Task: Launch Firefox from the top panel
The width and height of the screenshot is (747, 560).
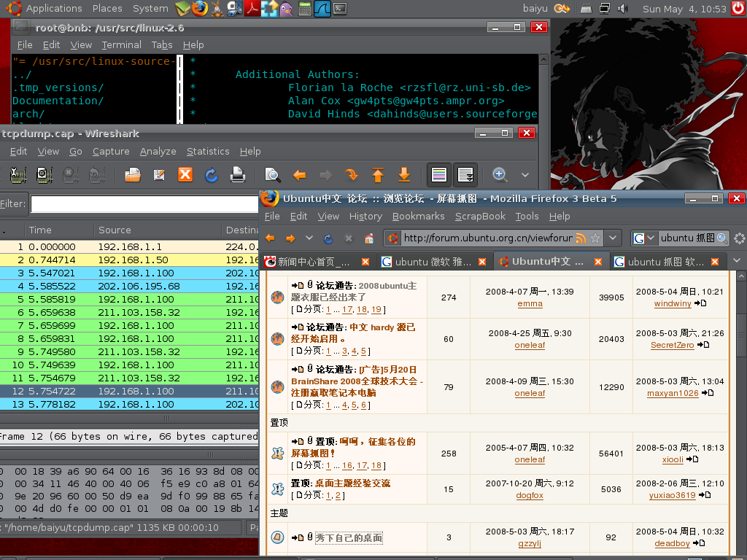Action: click(x=199, y=8)
